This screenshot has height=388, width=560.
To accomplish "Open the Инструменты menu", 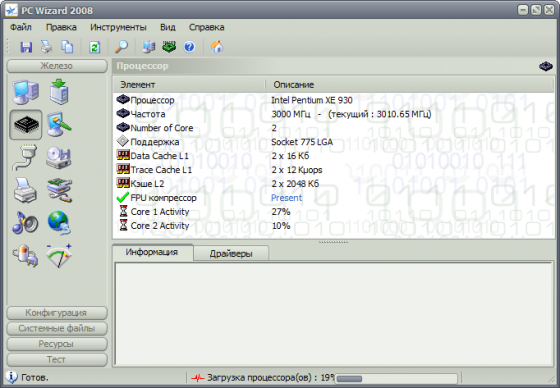I will [x=118, y=27].
